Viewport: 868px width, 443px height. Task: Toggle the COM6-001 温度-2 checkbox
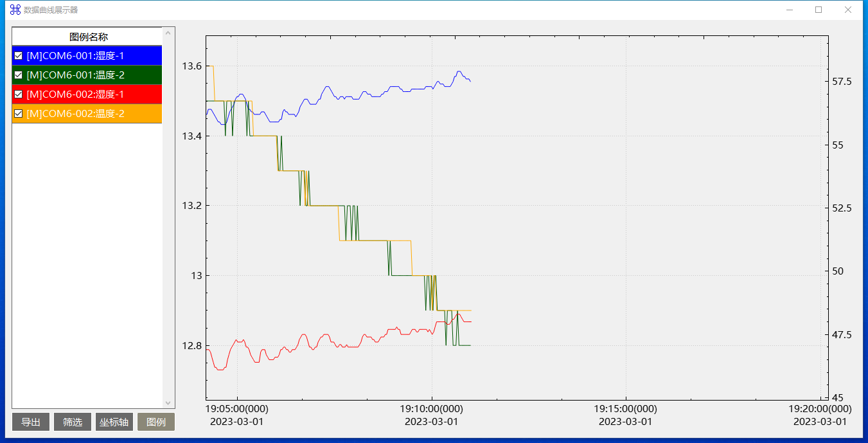pyautogui.click(x=19, y=75)
